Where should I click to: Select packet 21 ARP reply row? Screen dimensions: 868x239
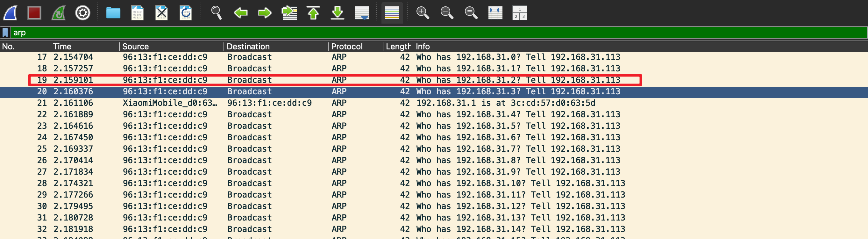tap(434, 103)
